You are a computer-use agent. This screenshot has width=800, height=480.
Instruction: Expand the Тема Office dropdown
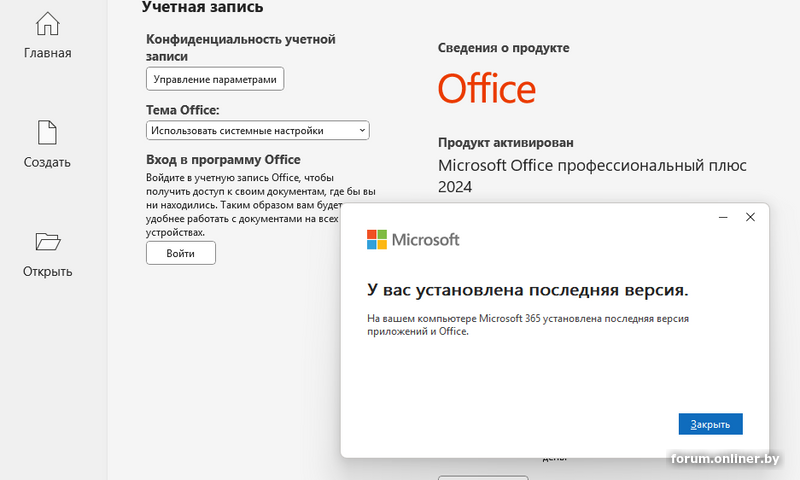pos(258,131)
